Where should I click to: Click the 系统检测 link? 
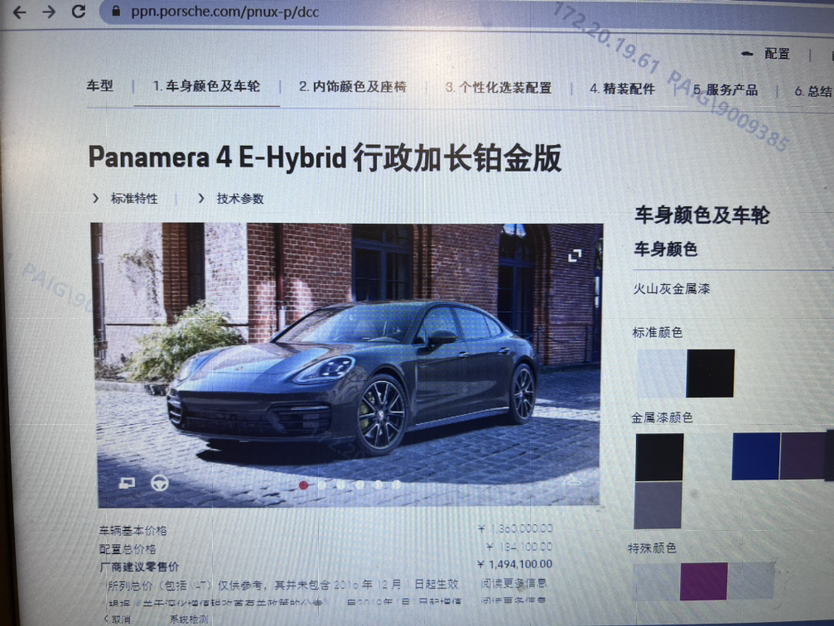[x=189, y=619]
